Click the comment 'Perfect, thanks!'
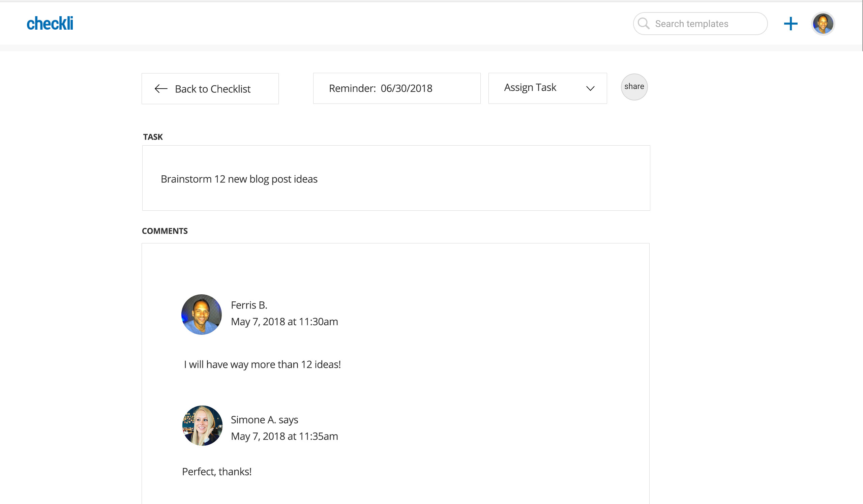The width and height of the screenshot is (863, 504). point(217,472)
